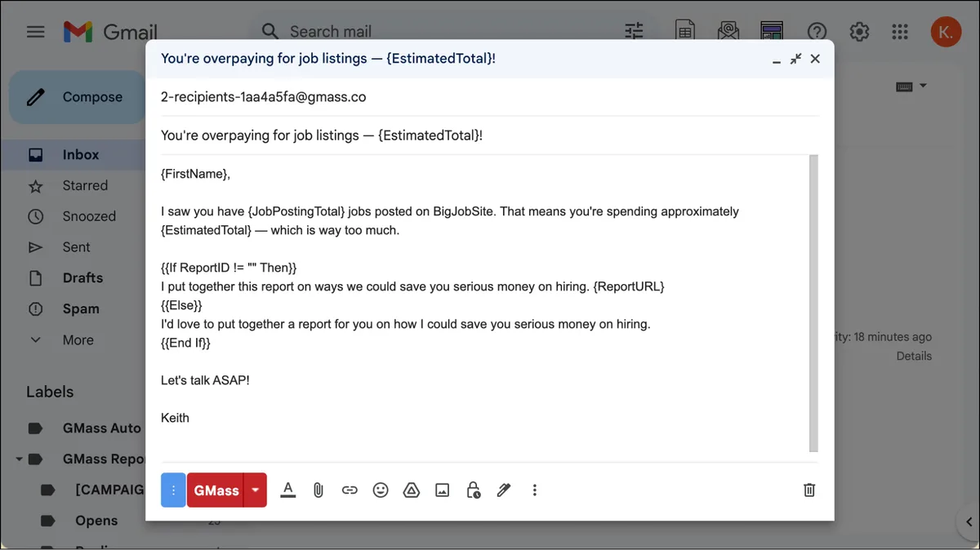
Task: Click the subject line field
Action: pyautogui.click(x=489, y=135)
